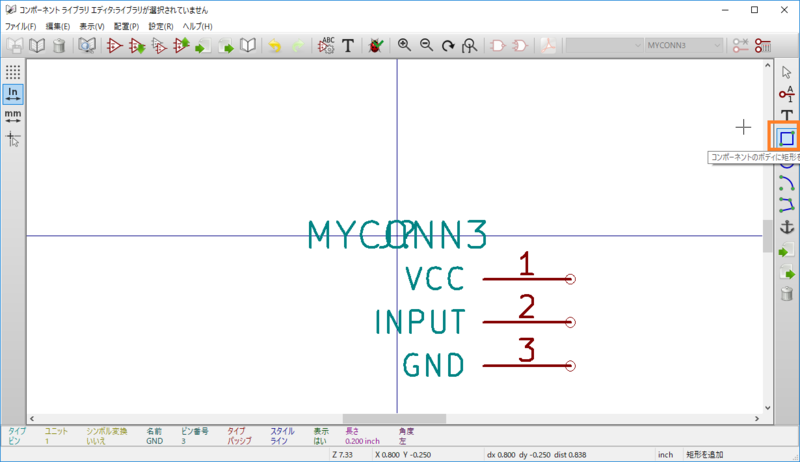Viewport: 800px width, 462px height.
Task: Click the import drawing icon in right toolbar
Action: [786, 250]
